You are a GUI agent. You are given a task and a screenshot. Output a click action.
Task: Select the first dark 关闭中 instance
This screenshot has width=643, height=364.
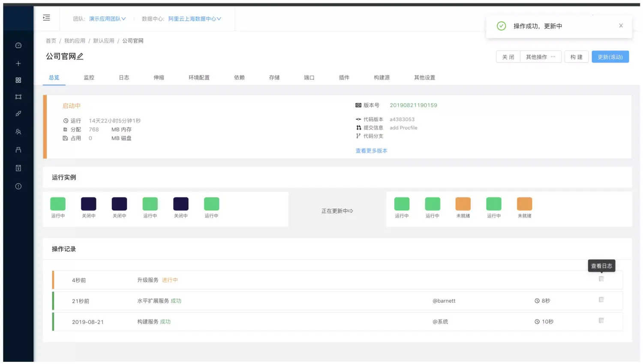point(89,204)
